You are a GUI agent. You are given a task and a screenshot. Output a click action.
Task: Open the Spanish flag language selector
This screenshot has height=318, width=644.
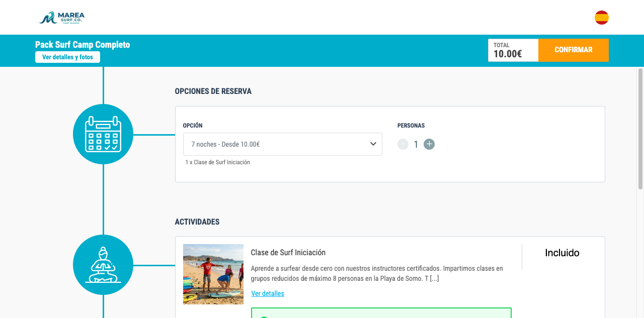602,18
